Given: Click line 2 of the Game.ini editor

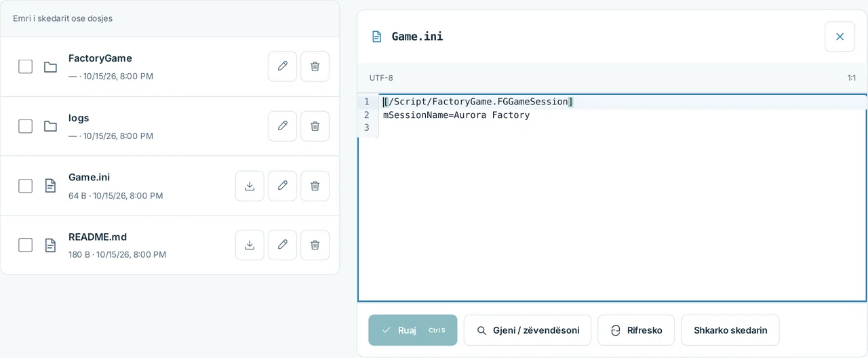Looking at the screenshot, I should coord(623,115).
